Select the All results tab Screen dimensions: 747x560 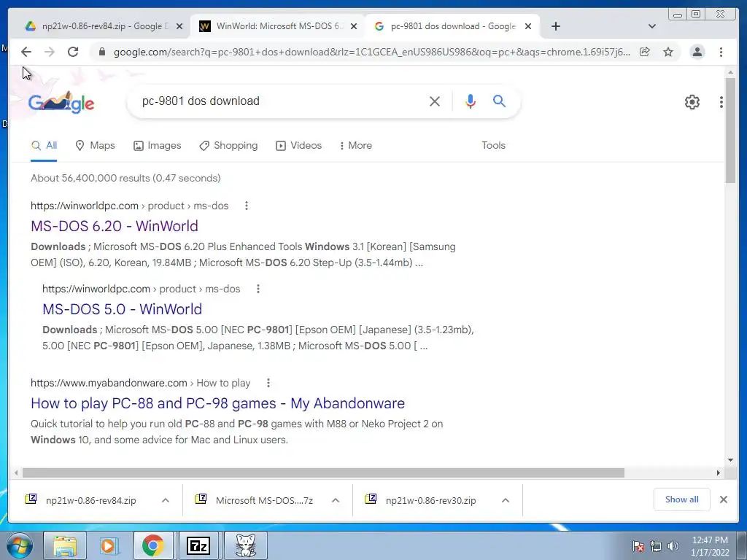tap(44, 146)
